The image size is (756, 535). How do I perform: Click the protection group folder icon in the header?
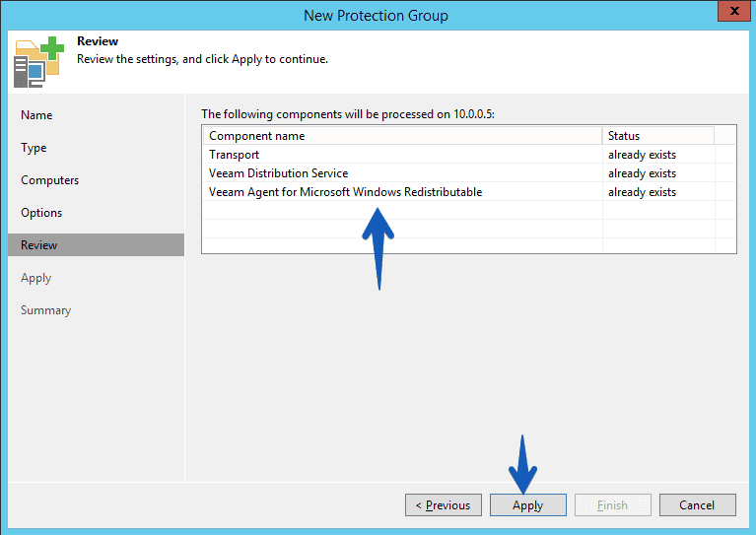[38, 62]
